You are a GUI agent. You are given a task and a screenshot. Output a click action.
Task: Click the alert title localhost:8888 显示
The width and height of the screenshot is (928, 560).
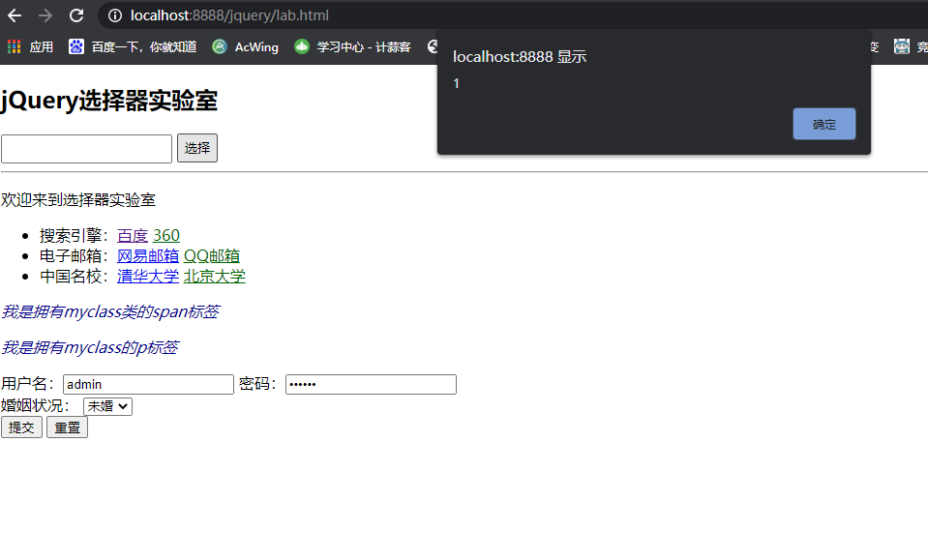click(x=520, y=57)
